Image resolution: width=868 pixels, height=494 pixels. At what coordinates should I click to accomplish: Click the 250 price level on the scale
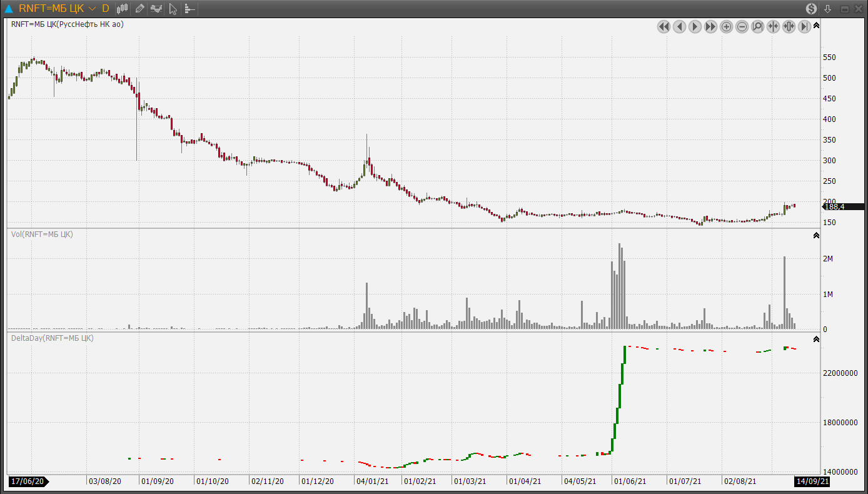point(829,181)
